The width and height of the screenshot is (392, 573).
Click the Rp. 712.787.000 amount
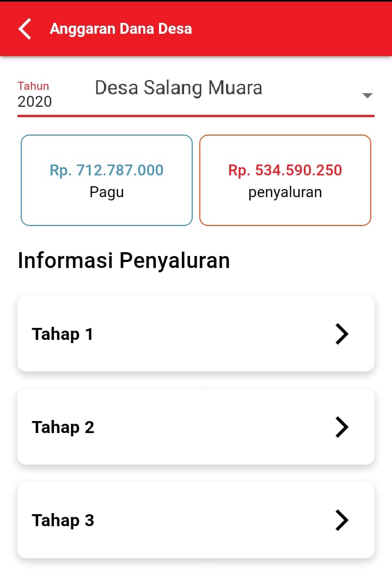coord(107,170)
